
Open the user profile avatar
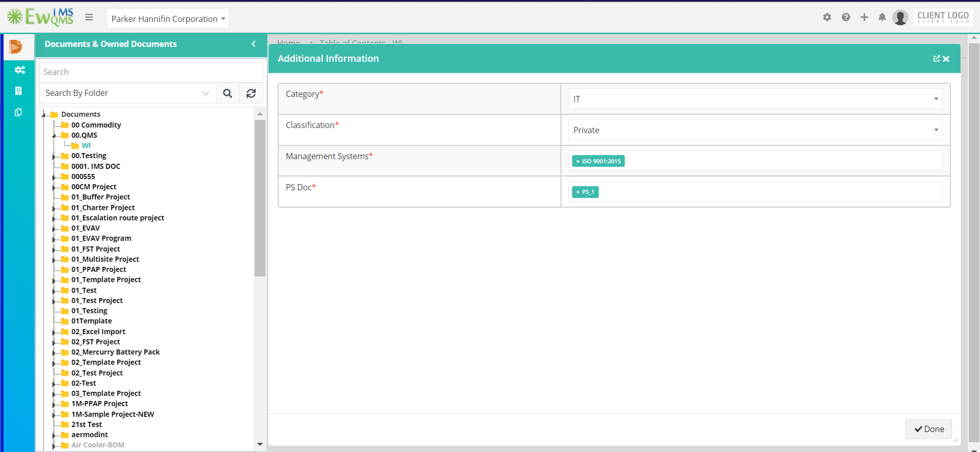(900, 17)
